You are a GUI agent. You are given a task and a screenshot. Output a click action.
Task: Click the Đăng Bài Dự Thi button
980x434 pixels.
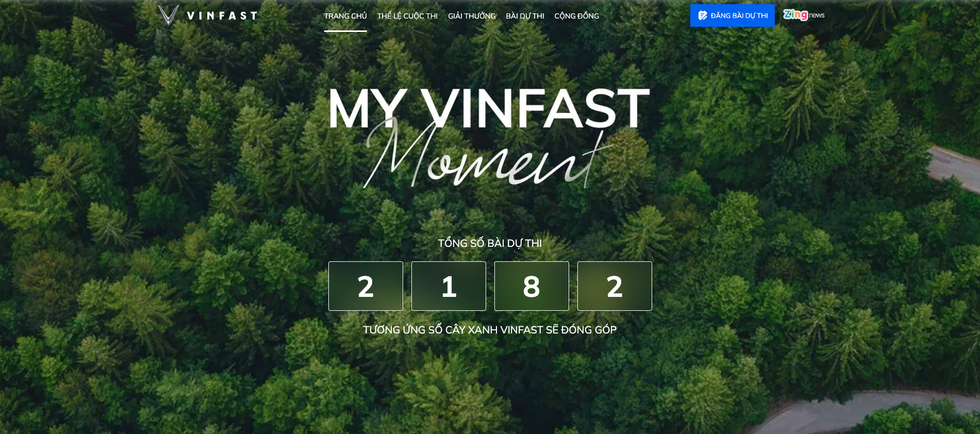coord(733,15)
